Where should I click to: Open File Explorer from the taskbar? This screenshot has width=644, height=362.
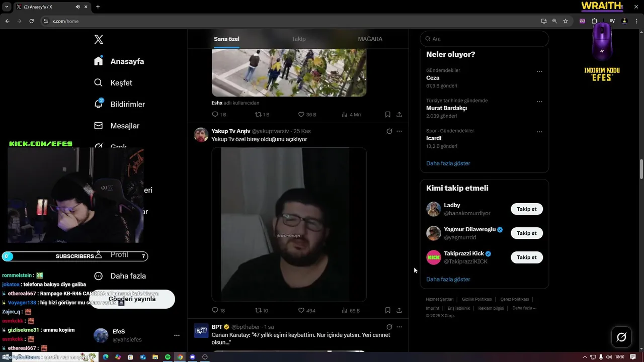tap(155, 357)
